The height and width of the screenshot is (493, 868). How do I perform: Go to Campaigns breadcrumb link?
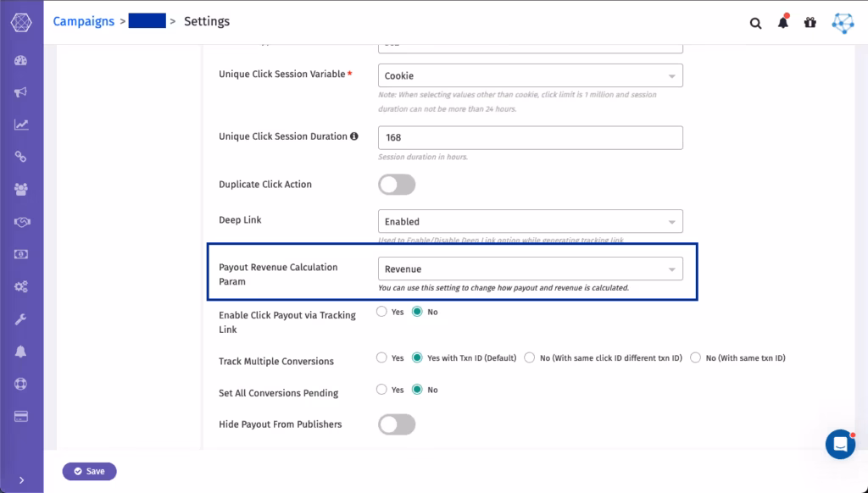tap(84, 21)
